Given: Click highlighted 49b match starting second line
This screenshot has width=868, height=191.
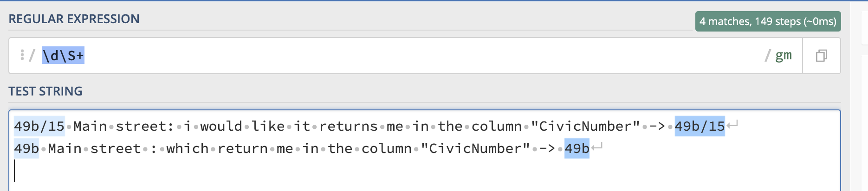Looking at the screenshot, I should point(26,148).
